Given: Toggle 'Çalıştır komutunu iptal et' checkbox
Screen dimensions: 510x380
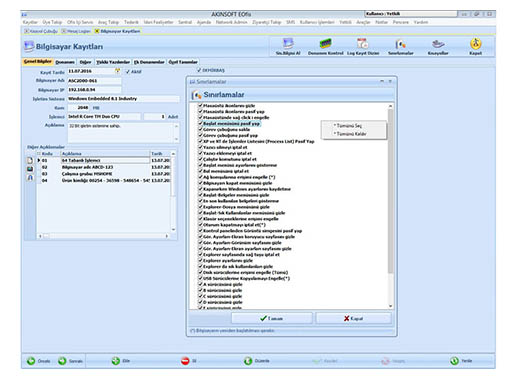Looking at the screenshot, I should [201, 159].
